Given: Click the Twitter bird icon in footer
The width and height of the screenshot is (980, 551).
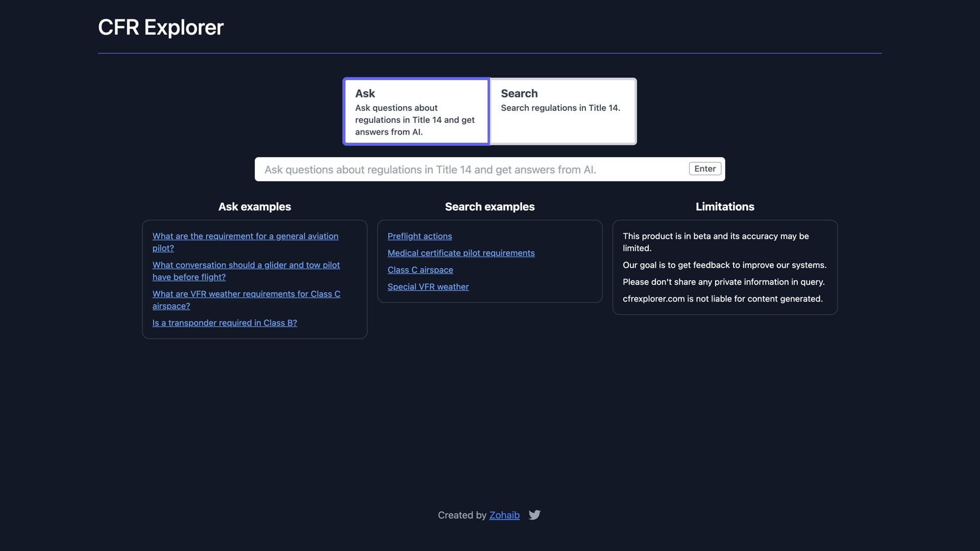Looking at the screenshot, I should tap(535, 515).
